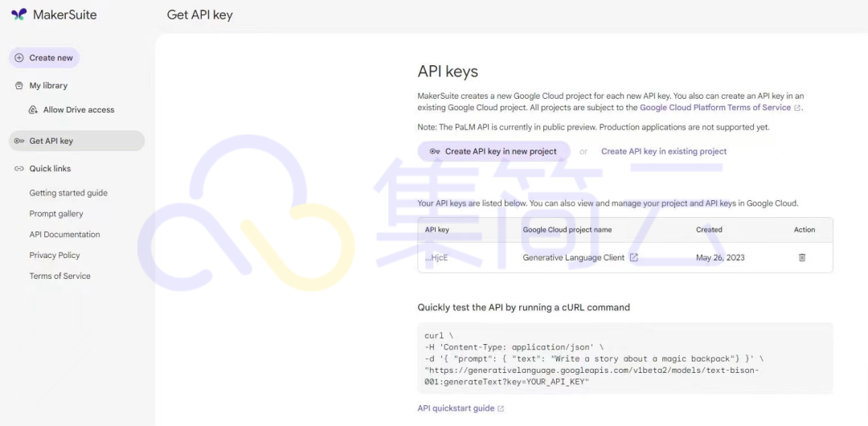The image size is (868, 426).
Task: Click the Get API key page title
Action: [x=200, y=15]
